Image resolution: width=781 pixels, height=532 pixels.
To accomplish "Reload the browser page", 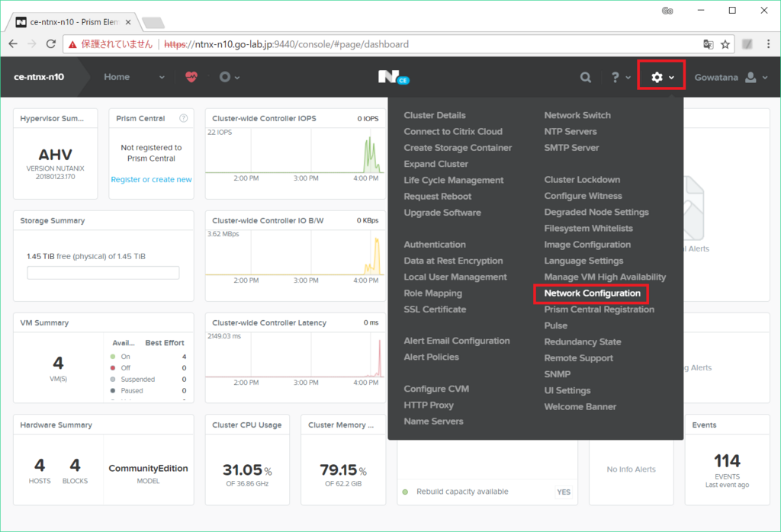I will [x=51, y=43].
